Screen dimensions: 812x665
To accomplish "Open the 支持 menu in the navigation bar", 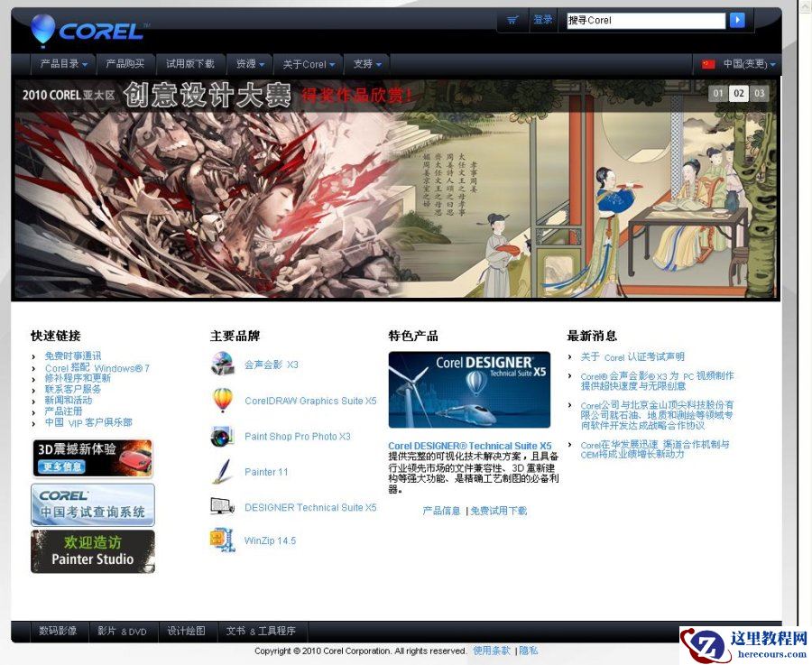I will (x=364, y=64).
